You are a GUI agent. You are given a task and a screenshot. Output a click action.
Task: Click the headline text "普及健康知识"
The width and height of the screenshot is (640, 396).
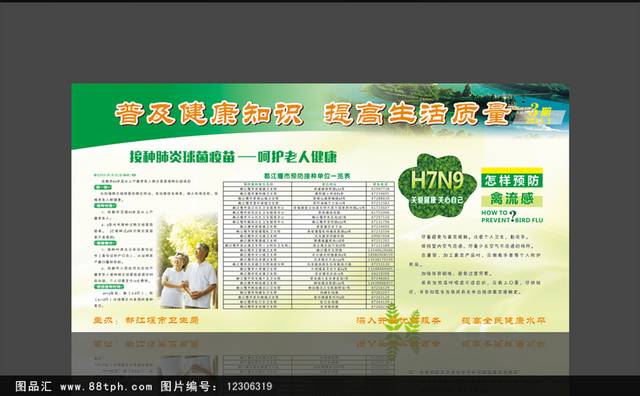[x=209, y=113]
